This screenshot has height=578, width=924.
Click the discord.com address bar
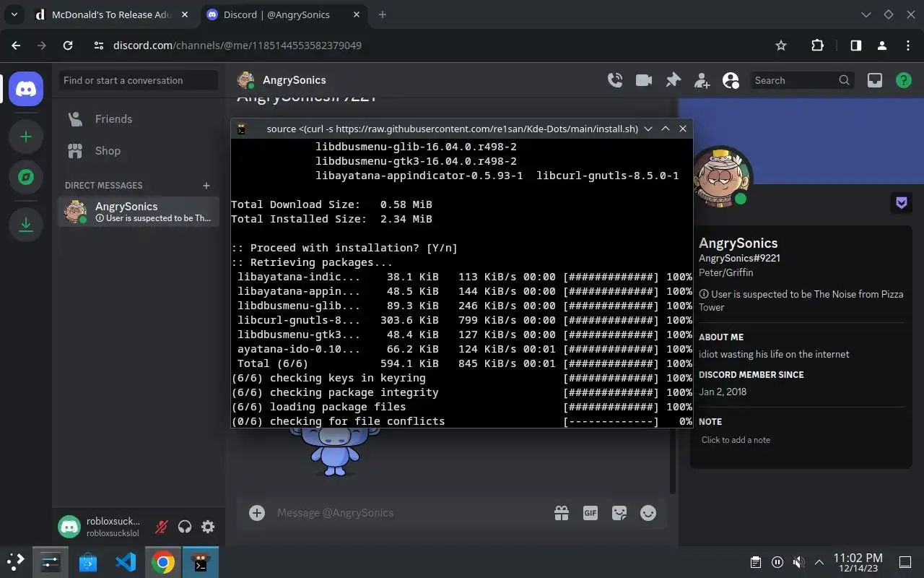(x=433, y=46)
